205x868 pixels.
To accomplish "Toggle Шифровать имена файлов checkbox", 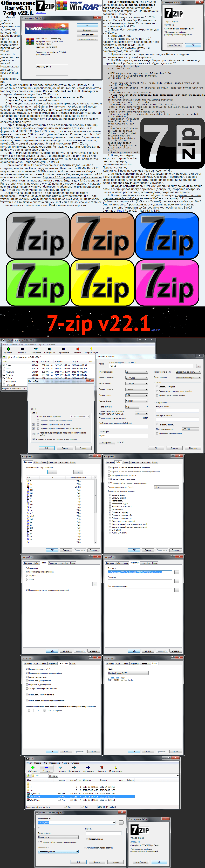I will 157,434.
